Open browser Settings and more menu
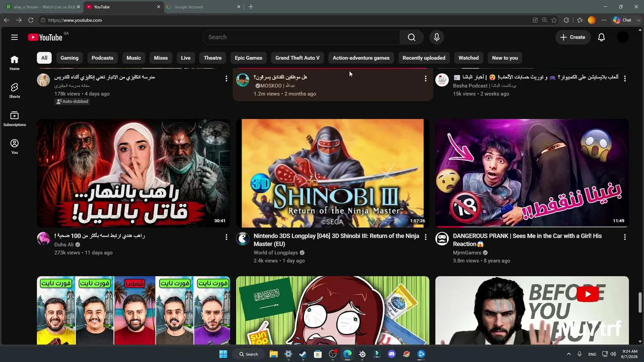 [x=604, y=20]
